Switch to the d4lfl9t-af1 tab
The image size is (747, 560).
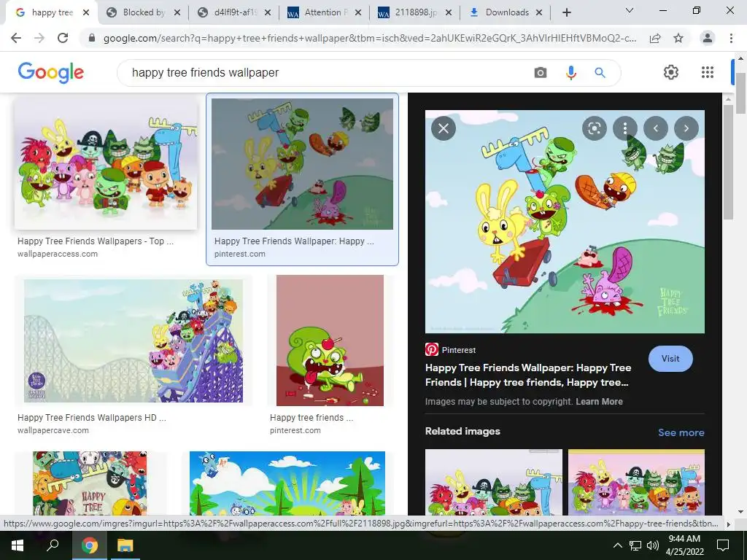[x=234, y=13]
